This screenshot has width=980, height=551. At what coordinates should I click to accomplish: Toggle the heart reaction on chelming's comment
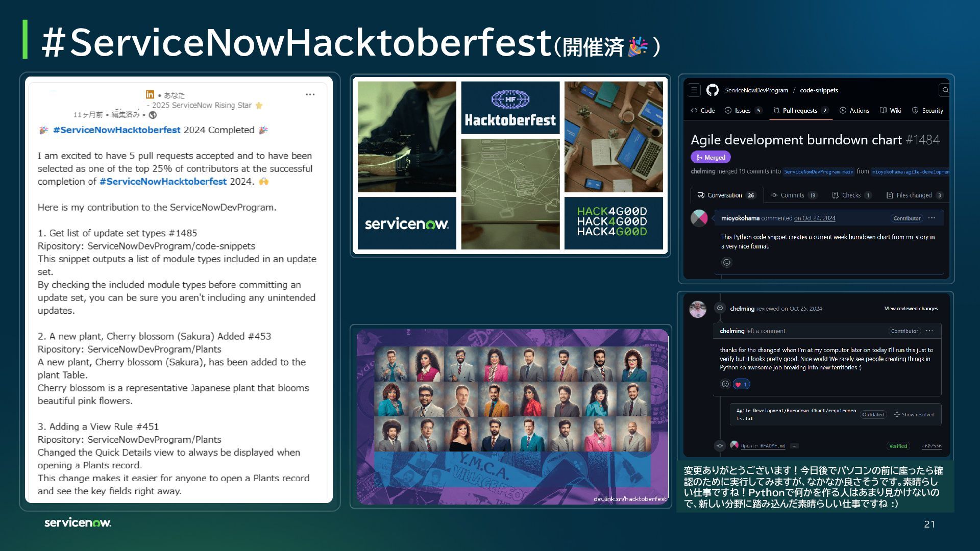(x=741, y=384)
